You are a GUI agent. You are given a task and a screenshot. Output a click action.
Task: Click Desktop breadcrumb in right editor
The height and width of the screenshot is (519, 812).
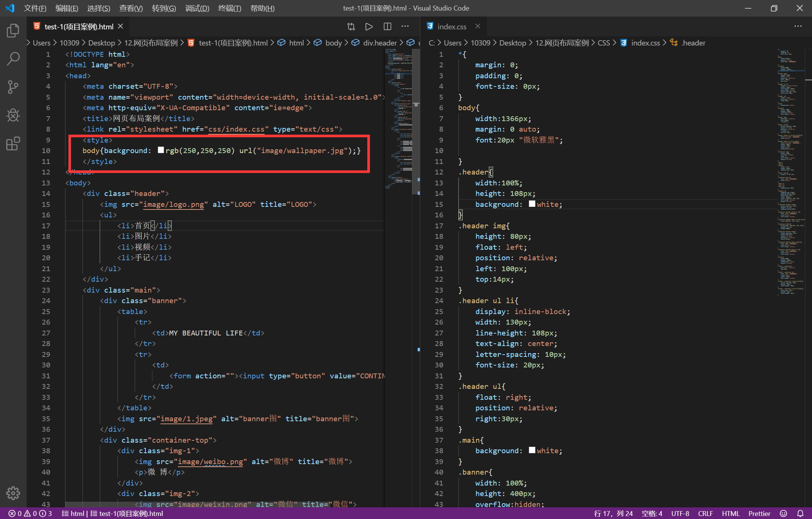click(x=512, y=43)
